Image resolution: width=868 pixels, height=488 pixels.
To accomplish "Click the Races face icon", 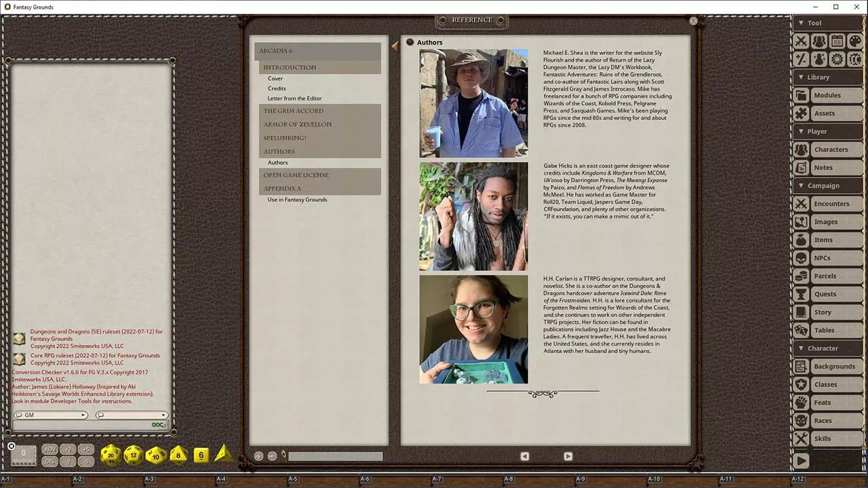I will pyautogui.click(x=802, y=421).
